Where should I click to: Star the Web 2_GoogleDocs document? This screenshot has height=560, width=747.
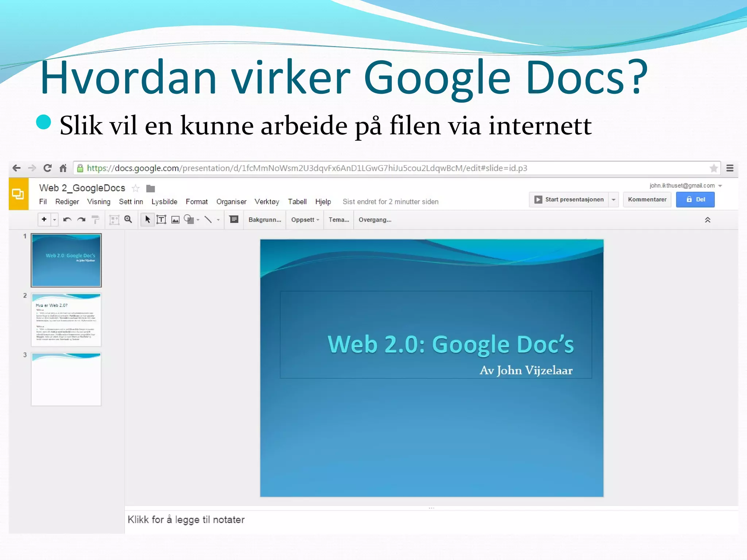(136, 188)
